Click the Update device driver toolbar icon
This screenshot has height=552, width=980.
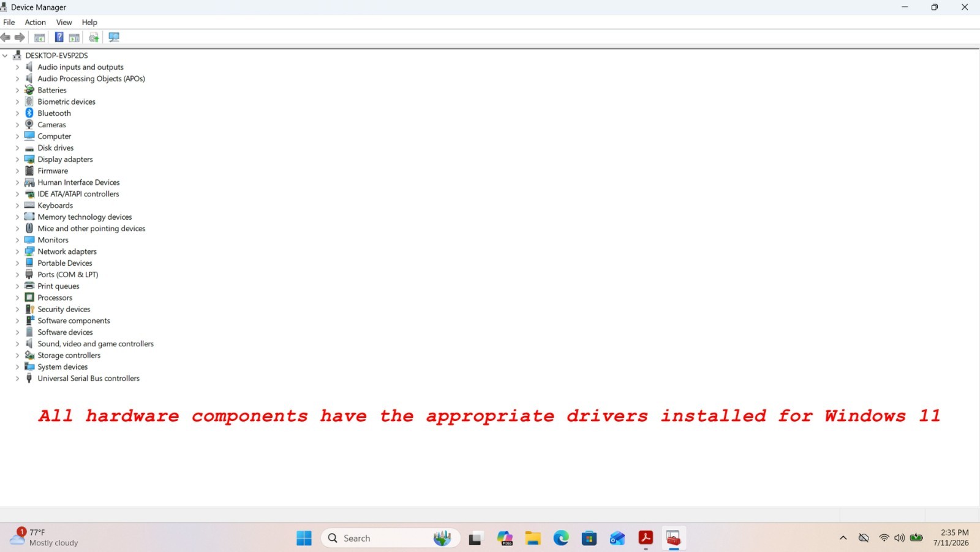(x=94, y=37)
